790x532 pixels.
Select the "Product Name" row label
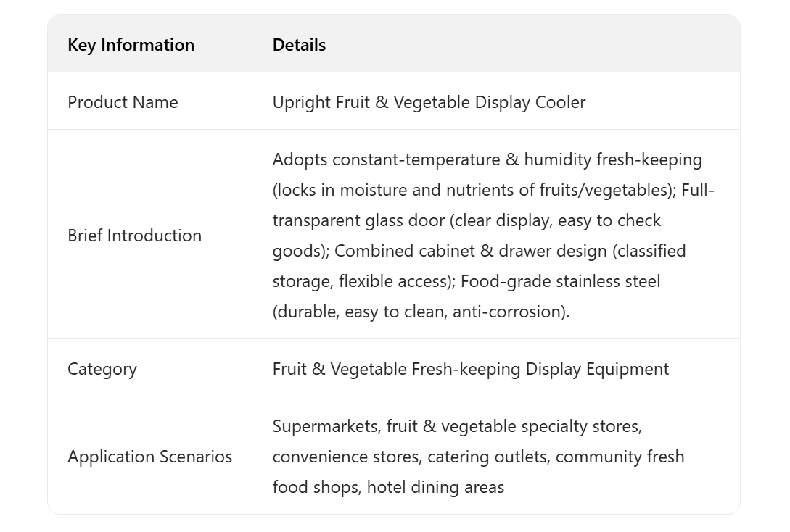(x=123, y=102)
